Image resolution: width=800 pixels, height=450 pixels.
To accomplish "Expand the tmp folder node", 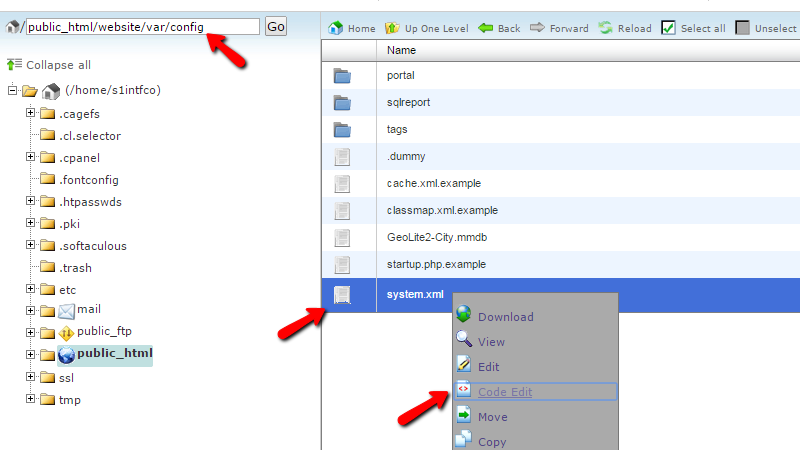I will tap(31, 398).
